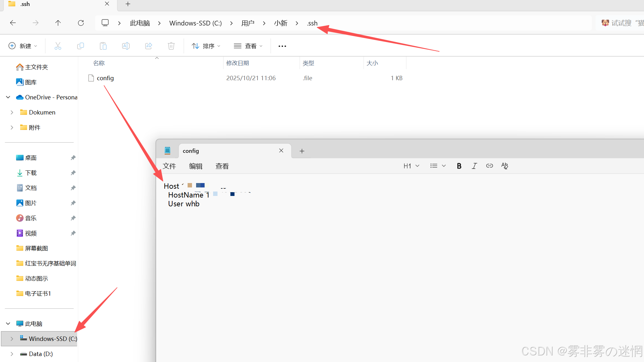Open the 排序 sort dropdown
The width and height of the screenshot is (644, 362).
(206, 46)
